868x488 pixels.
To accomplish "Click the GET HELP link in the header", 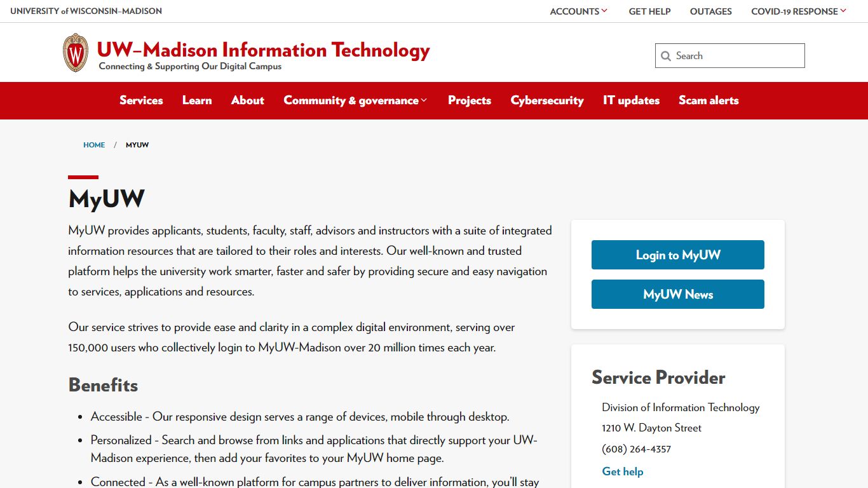I will click(x=649, y=11).
